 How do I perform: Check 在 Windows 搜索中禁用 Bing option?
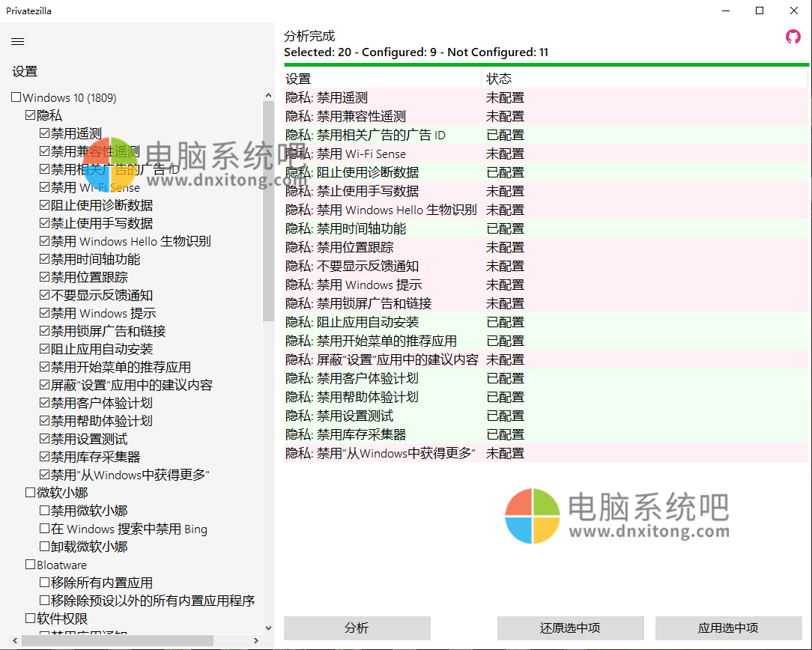coord(45,529)
